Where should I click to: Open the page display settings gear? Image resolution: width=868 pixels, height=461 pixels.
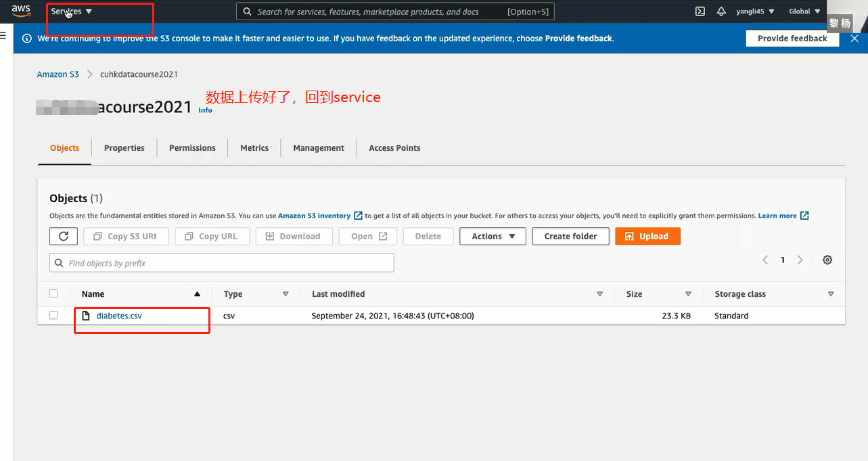tap(827, 260)
